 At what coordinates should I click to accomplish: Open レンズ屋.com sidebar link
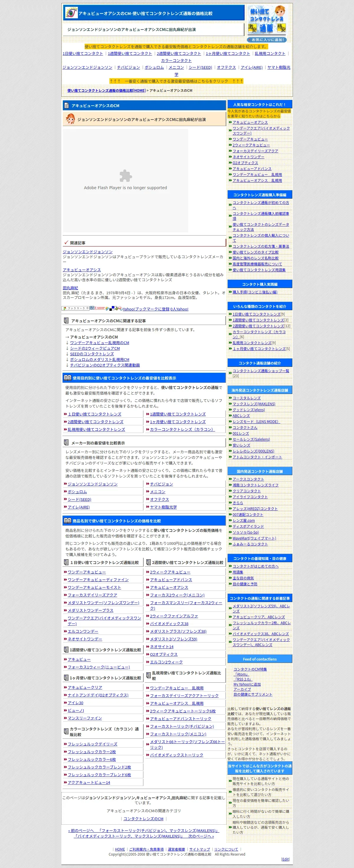[x=243, y=520]
